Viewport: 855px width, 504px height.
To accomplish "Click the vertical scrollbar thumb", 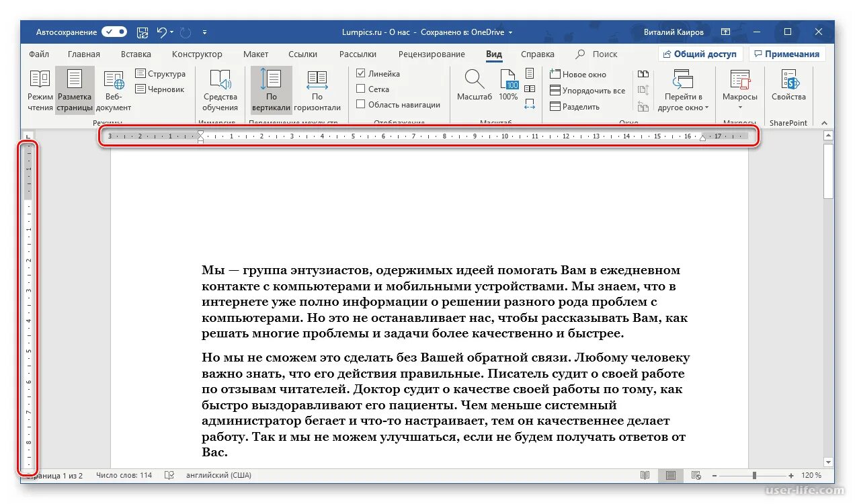I will pyautogui.click(x=828, y=171).
